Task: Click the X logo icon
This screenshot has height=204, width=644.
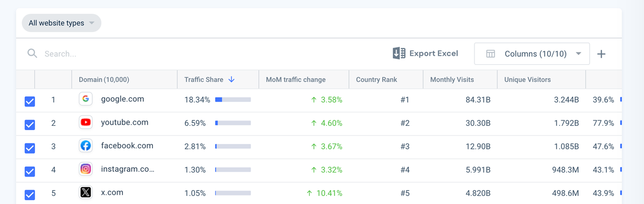Action: coord(85,193)
